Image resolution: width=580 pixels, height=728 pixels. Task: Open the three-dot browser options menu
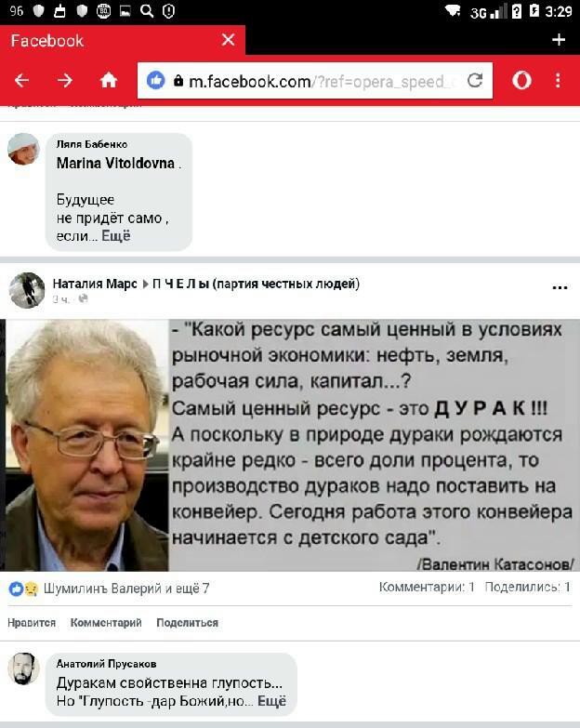click(x=559, y=81)
